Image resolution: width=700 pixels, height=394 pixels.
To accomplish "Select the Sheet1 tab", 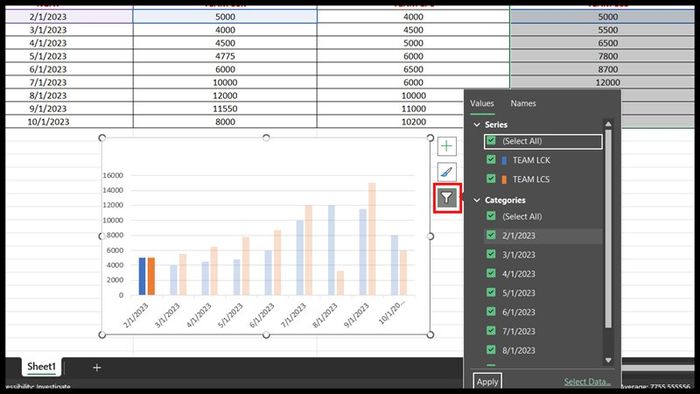I will (42, 367).
